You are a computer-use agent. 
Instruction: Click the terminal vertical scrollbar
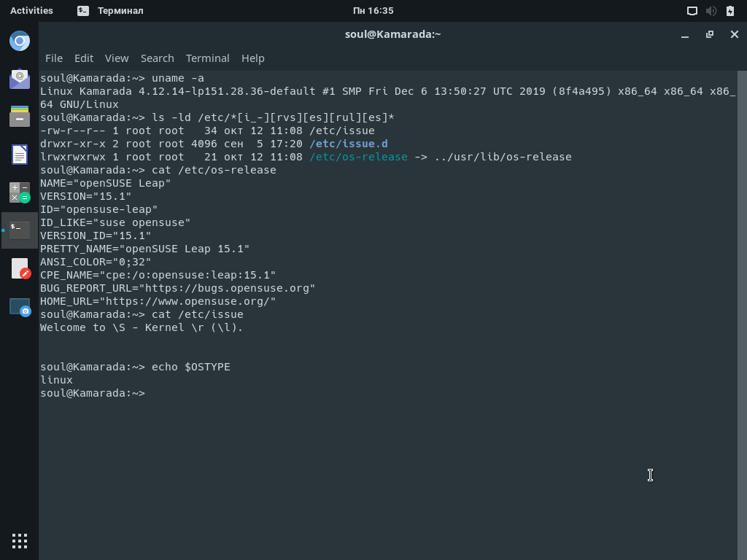[742, 315]
